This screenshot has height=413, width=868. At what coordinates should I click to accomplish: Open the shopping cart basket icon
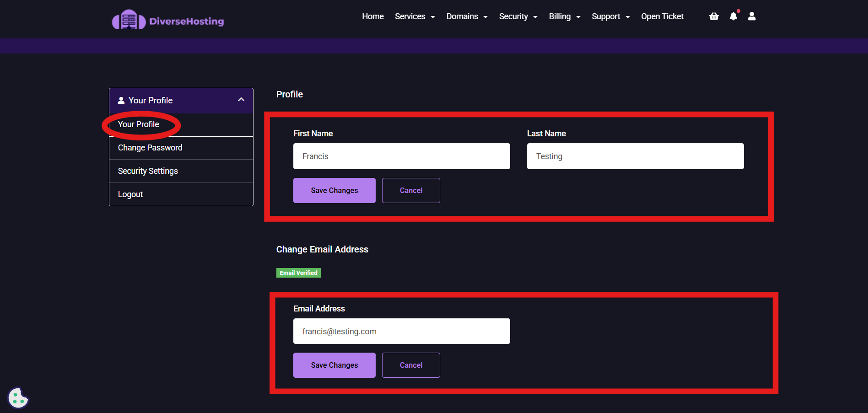(x=714, y=16)
